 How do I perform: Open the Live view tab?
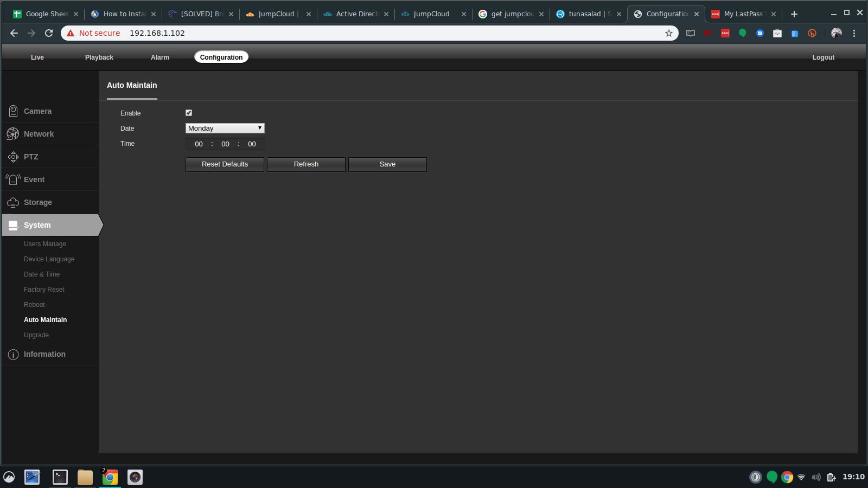[37, 57]
